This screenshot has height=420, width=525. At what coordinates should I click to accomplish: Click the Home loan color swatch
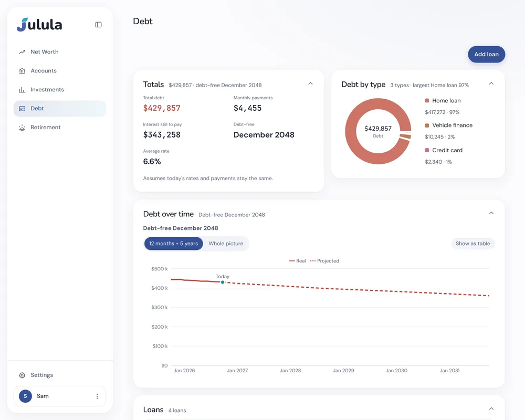pos(427,100)
